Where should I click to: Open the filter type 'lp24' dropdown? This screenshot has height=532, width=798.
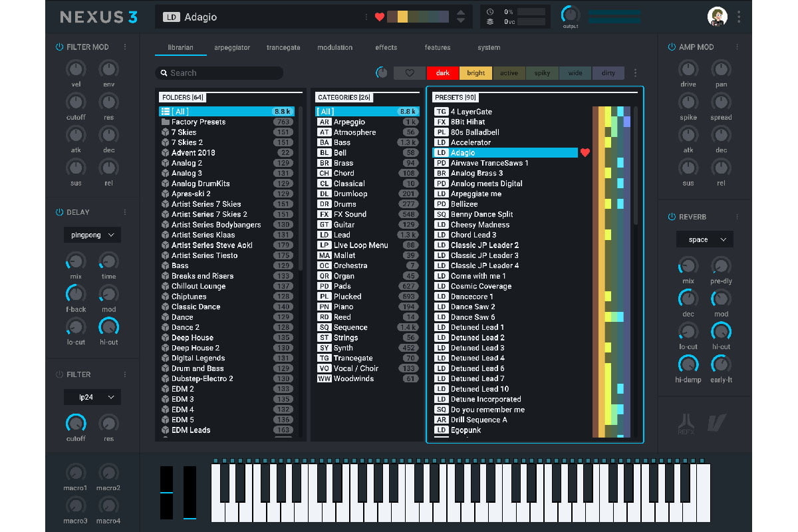[92, 397]
